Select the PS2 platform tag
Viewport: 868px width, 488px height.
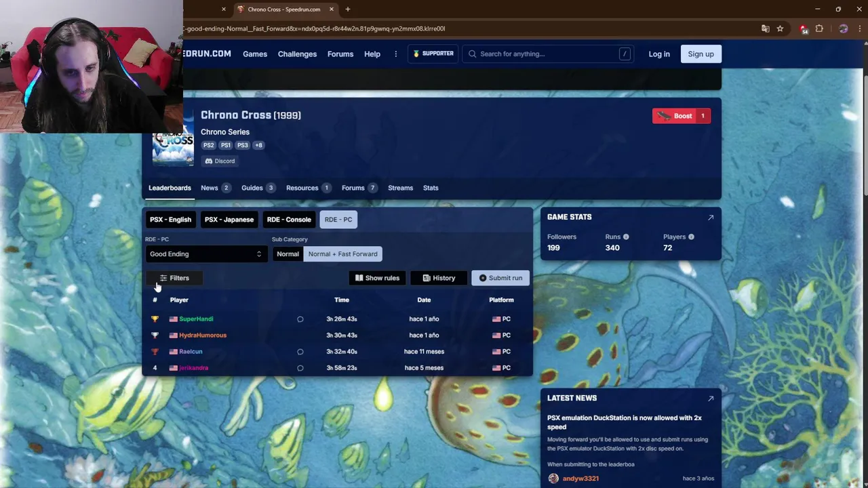(209, 145)
